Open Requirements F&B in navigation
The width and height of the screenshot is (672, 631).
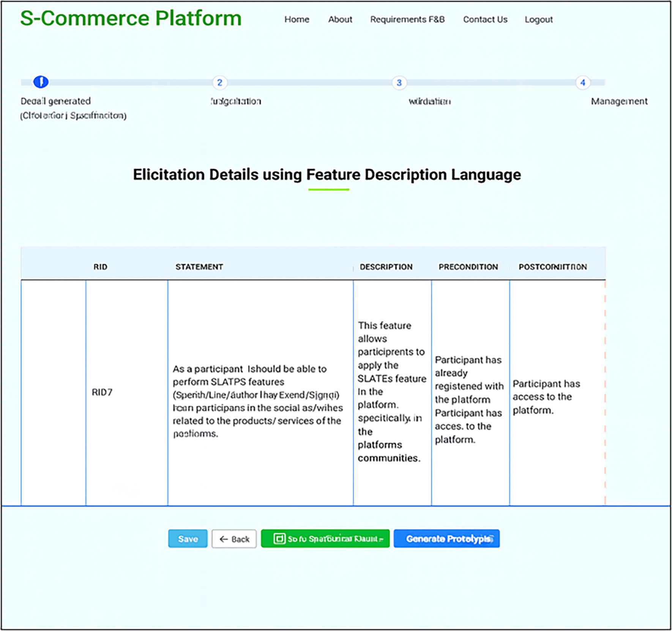[407, 19]
